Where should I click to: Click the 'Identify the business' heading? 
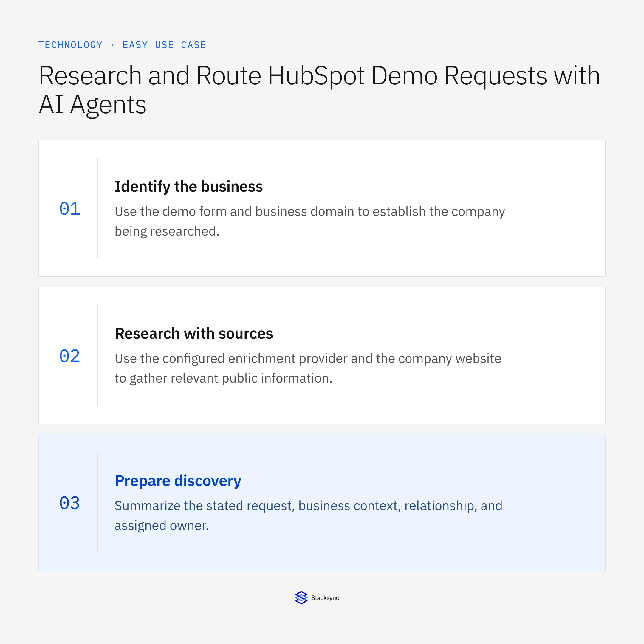[x=189, y=186]
